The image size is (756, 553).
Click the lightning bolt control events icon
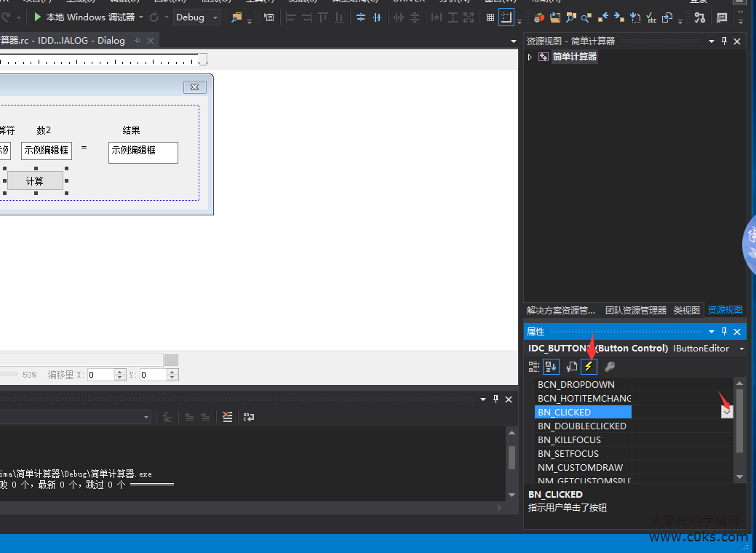coord(589,367)
